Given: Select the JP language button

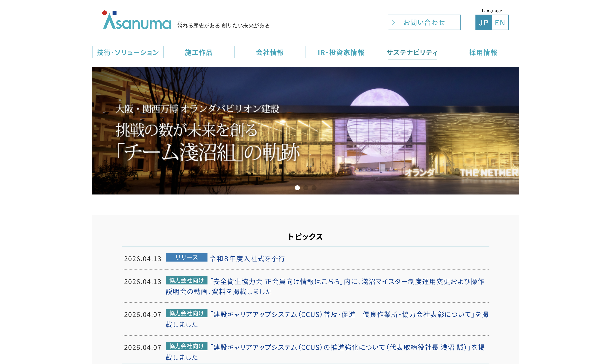Looking at the screenshot, I should click(483, 22).
